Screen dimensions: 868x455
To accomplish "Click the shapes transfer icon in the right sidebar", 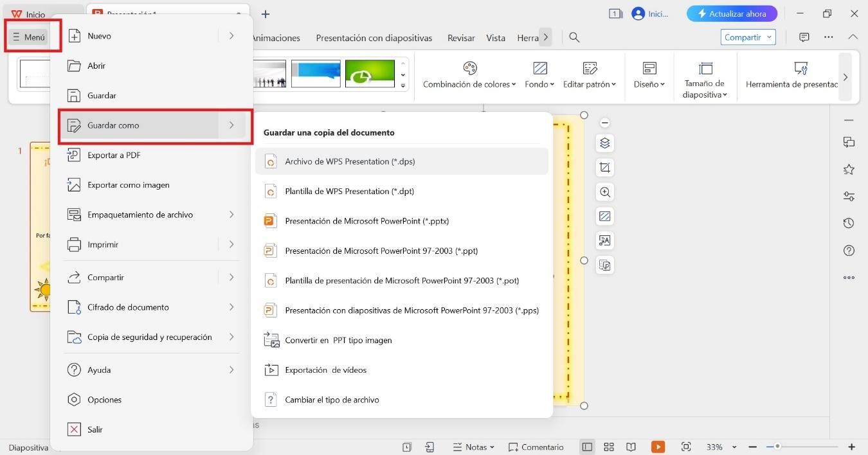I will click(x=849, y=143).
